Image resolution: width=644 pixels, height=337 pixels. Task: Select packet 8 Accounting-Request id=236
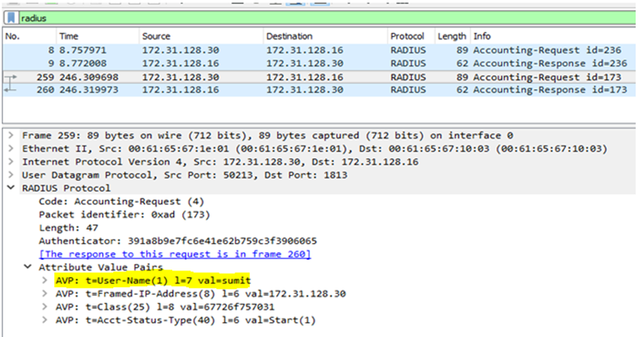[x=316, y=50]
